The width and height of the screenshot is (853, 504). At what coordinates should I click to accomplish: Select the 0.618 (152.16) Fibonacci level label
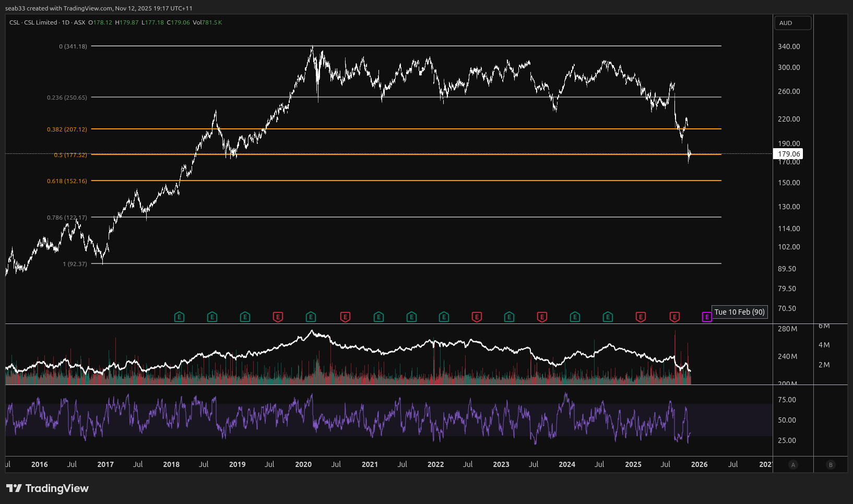pos(67,181)
